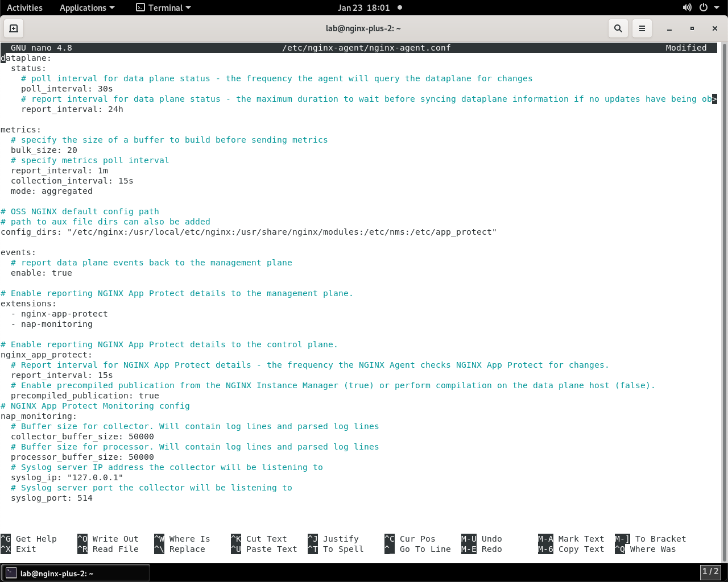Click the syslog_ip 127.0.0.1 line
This screenshot has width=728, height=582.
click(67, 477)
